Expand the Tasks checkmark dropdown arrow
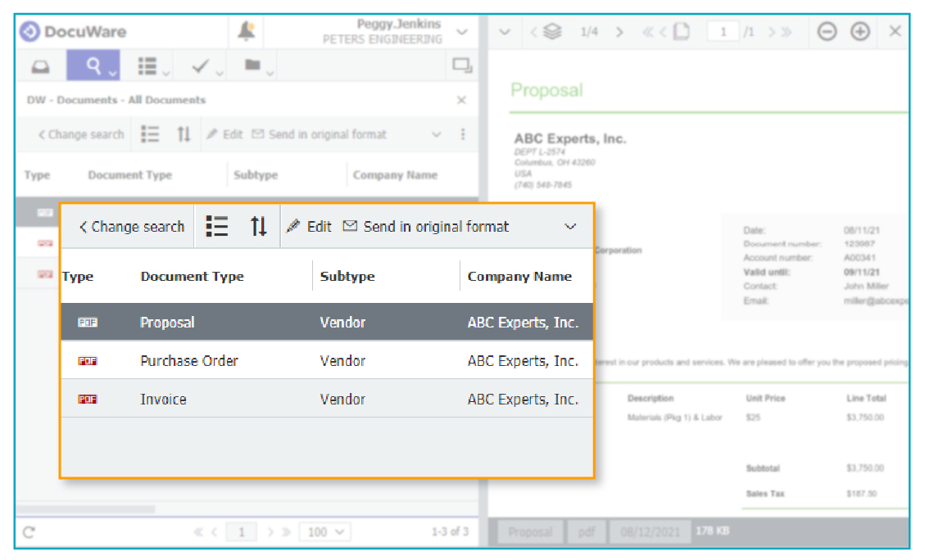The image size is (925, 560). (x=220, y=73)
